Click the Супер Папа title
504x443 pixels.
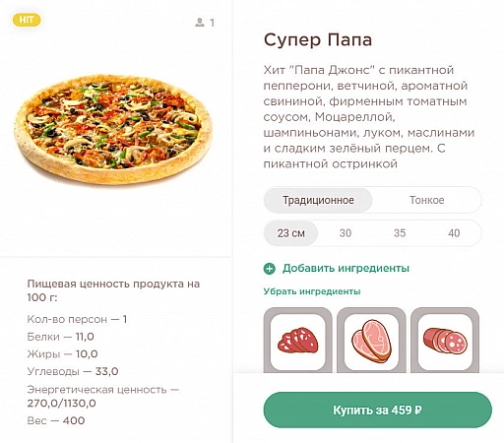pyautogui.click(x=318, y=40)
